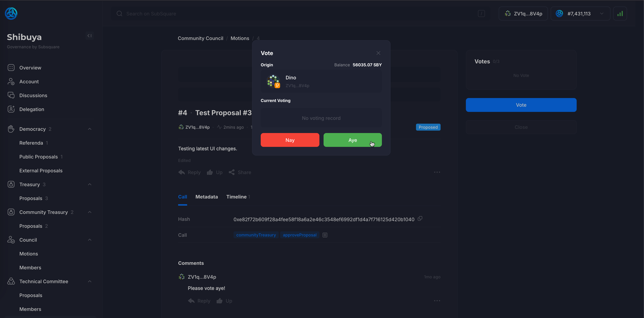
Task: Collapse the Democracy section chevron
Action: click(x=90, y=129)
